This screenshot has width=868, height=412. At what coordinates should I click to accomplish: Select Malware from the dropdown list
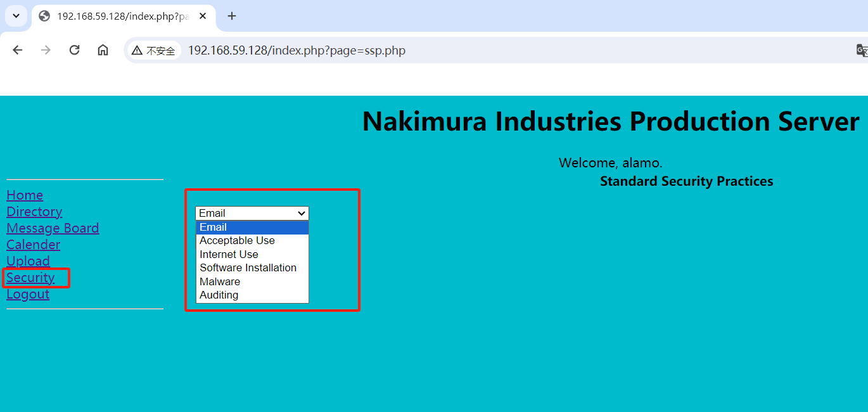[x=220, y=281]
